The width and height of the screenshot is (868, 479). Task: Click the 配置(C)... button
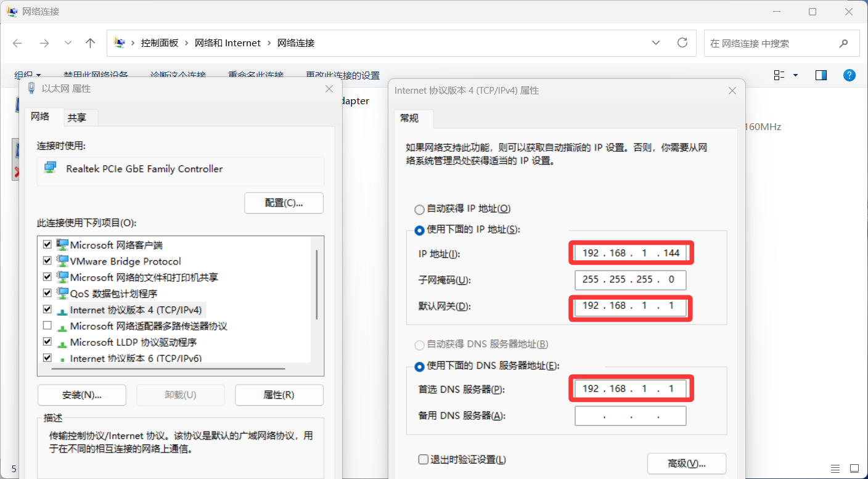(284, 203)
